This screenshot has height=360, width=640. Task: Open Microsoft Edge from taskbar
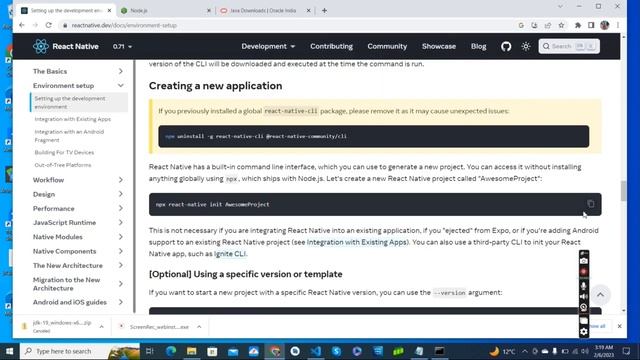[x=171, y=351]
